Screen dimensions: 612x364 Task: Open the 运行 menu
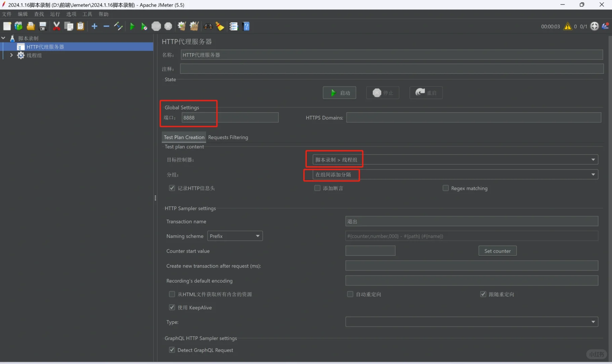tap(55, 14)
